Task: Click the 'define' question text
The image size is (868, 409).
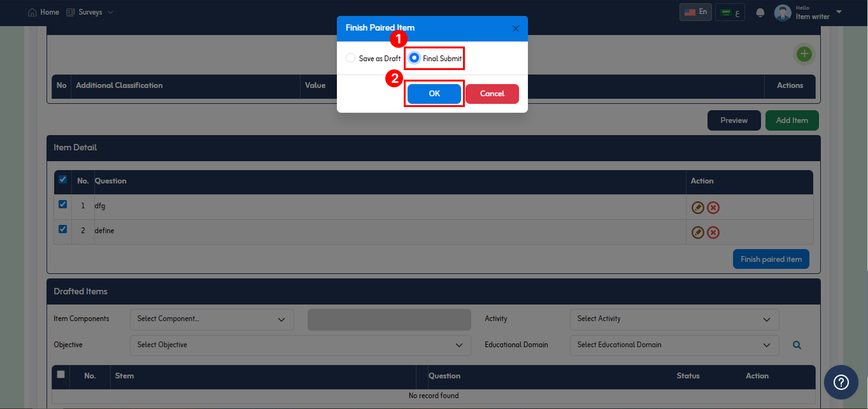Action: tap(104, 231)
